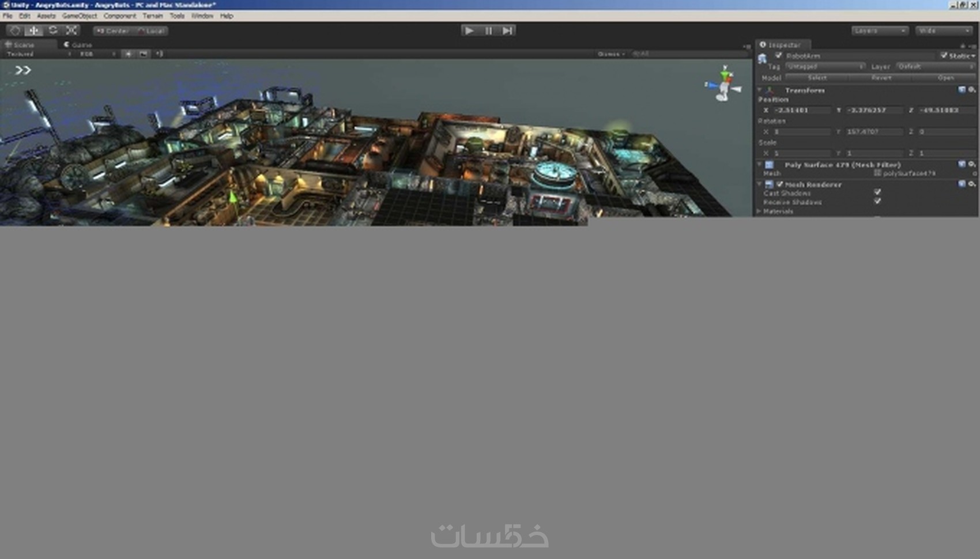
Task: Open Transform help icon
Action: (962, 90)
